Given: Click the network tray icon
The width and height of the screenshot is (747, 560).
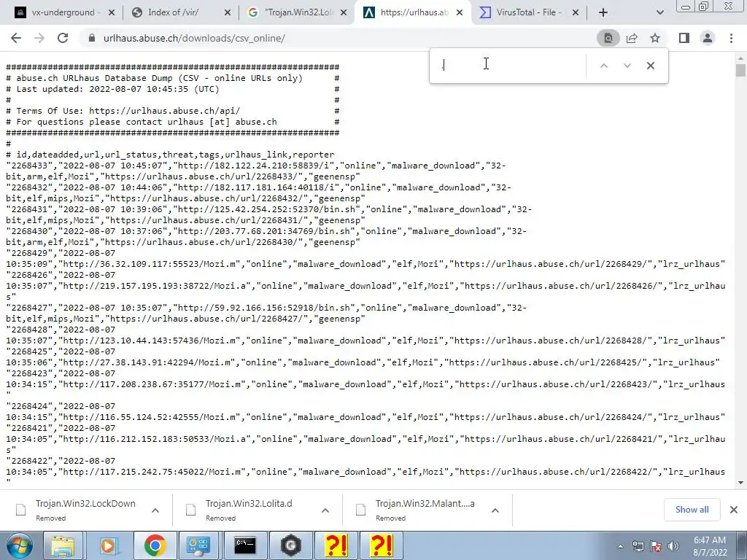Looking at the screenshot, I should click(638, 546).
